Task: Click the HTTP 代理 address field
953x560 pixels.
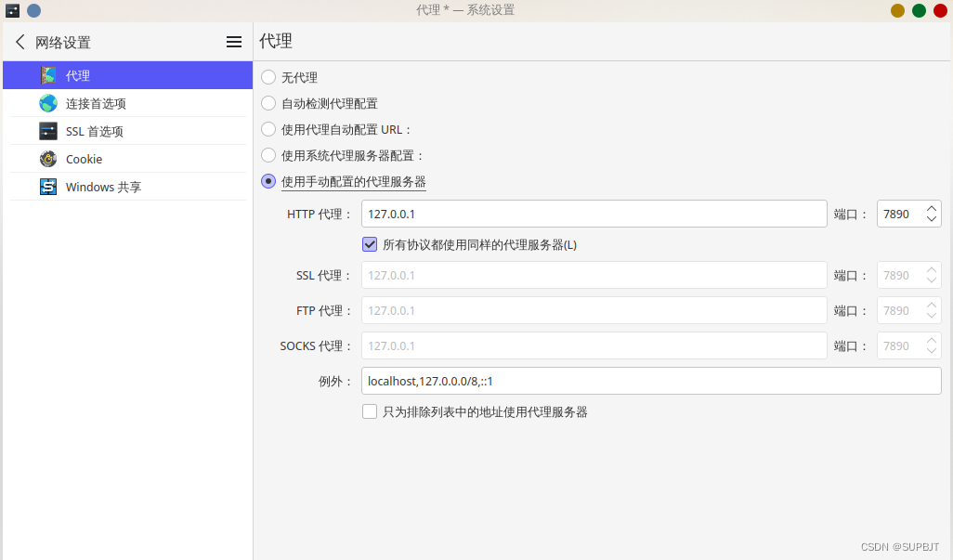Action: 594,214
